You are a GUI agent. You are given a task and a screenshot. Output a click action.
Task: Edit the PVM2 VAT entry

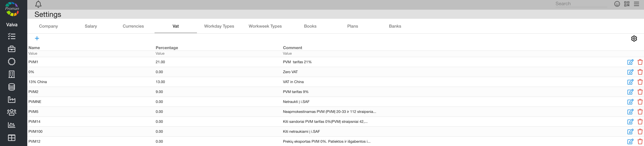click(630, 92)
